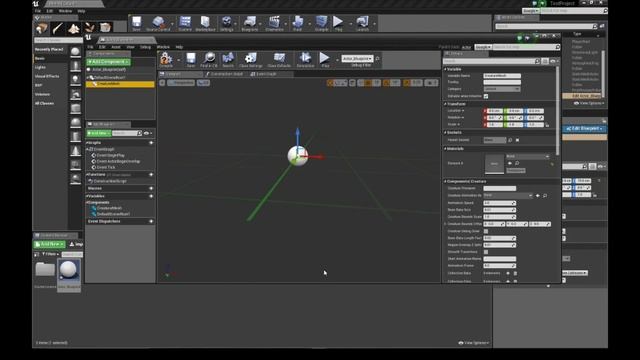Add a new Variable with plus icon
Screen dimensions: 640x360
tap(151, 196)
